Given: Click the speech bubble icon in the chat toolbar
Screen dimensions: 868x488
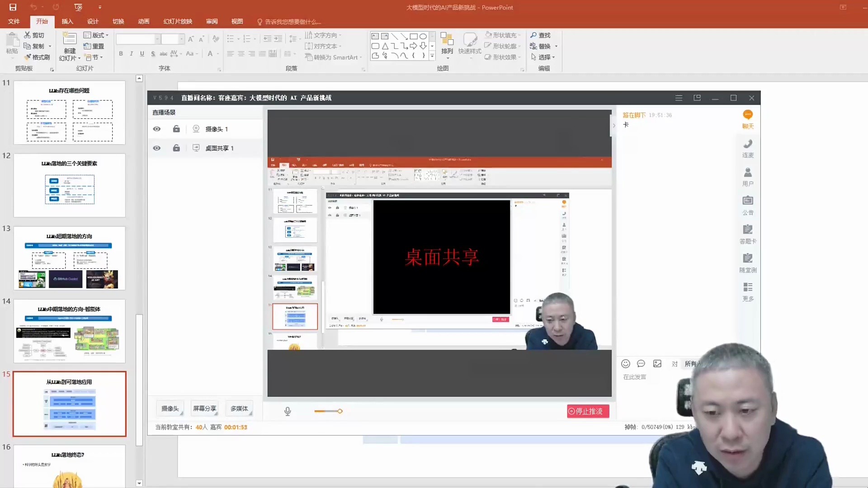Looking at the screenshot, I should 641,364.
